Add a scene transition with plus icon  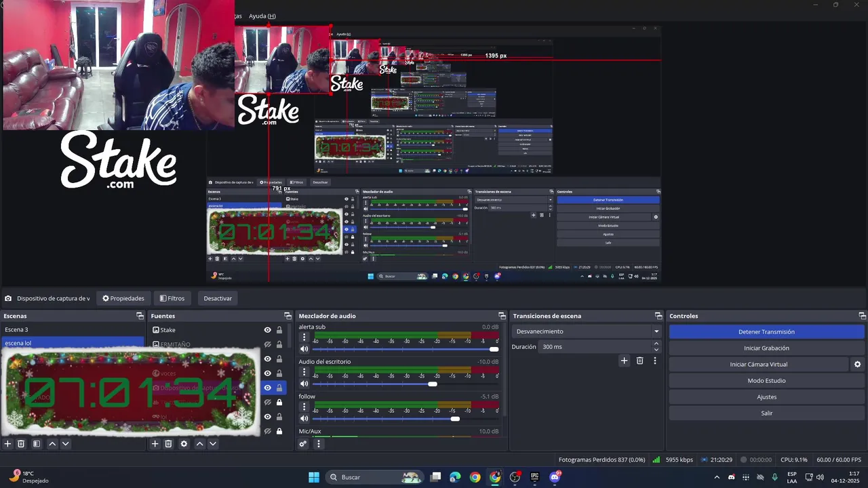pyautogui.click(x=624, y=361)
